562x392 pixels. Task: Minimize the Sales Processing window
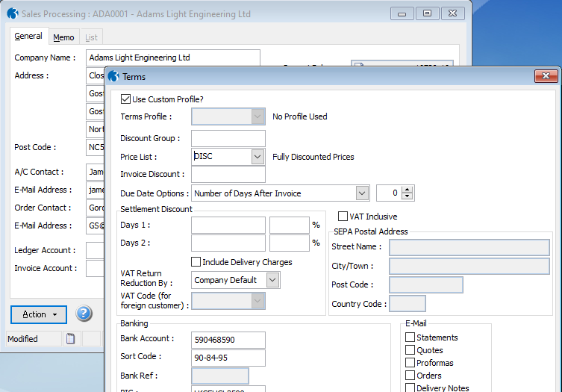click(404, 13)
